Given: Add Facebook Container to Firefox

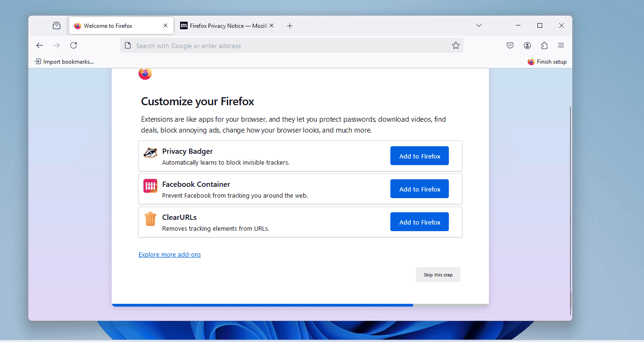Looking at the screenshot, I should (x=420, y=189).
